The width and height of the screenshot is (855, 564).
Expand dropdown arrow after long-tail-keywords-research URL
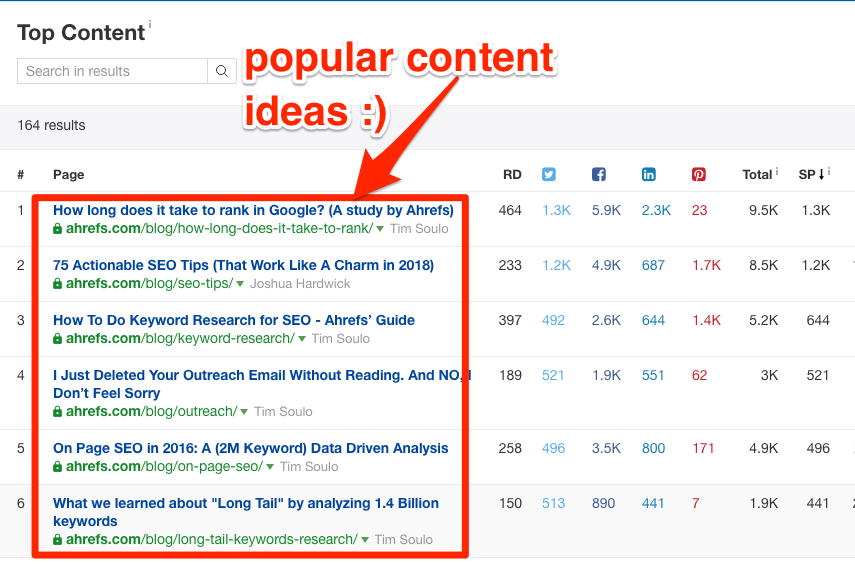[x=365, y=540]
